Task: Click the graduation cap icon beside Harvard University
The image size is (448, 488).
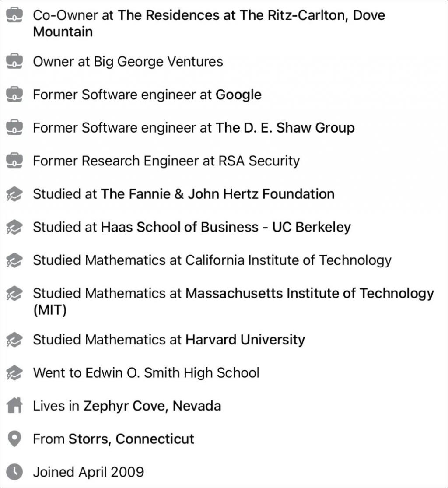Action: 14,340
